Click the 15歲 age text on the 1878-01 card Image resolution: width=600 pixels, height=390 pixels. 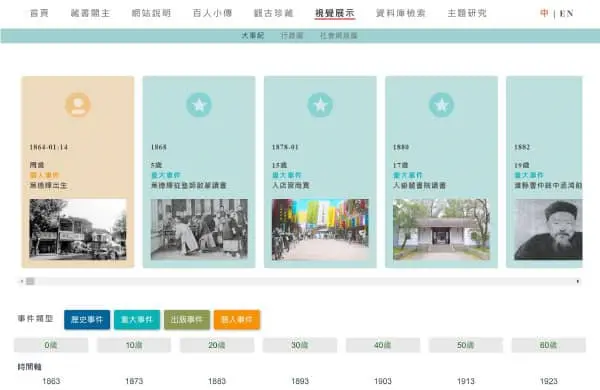[x=279, y=165]
